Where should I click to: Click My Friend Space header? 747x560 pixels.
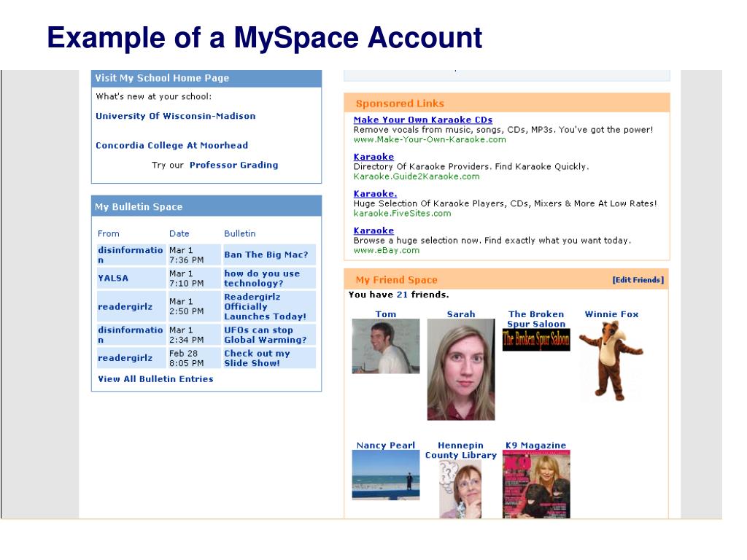(396, 280)
